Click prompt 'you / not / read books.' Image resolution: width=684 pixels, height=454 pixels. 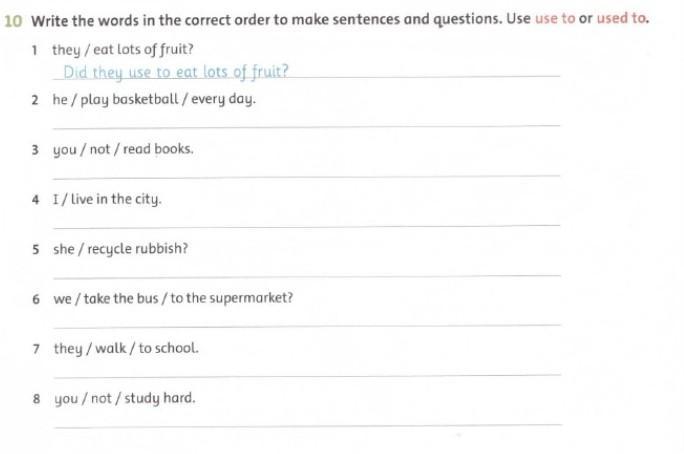click(x=123, y=150)
